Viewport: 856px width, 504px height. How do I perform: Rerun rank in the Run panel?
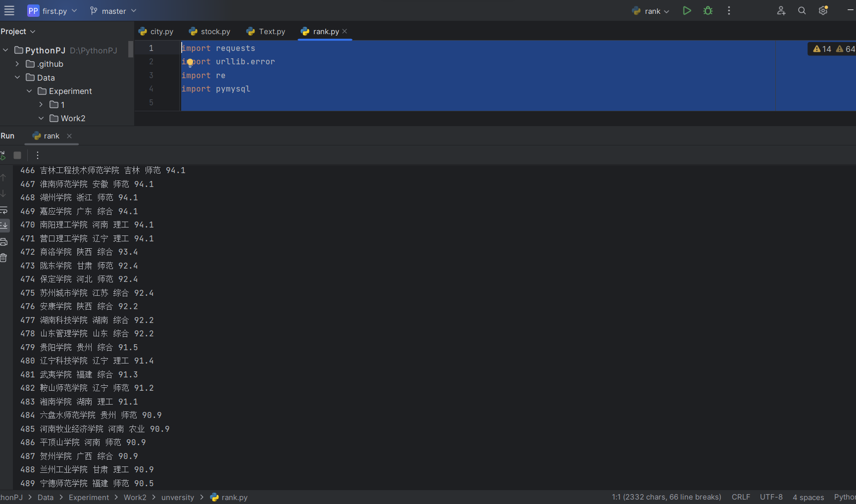pos(2,155)
